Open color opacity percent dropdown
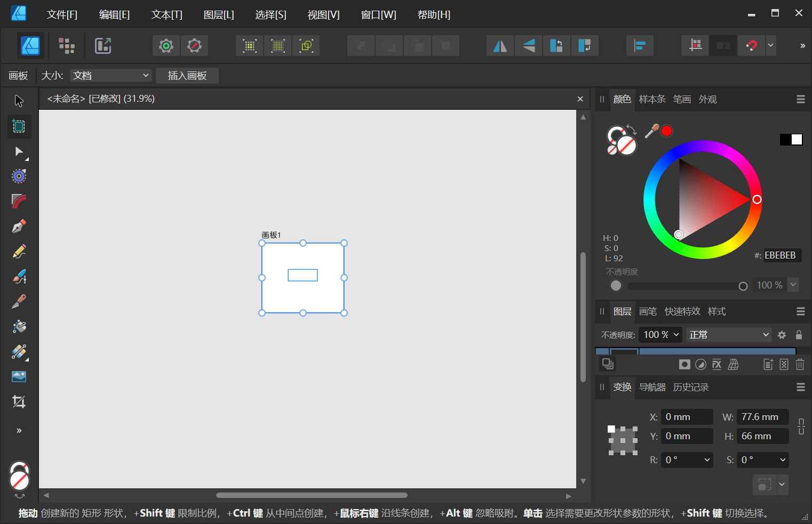The image size is (812, 524). coord(793,285)
